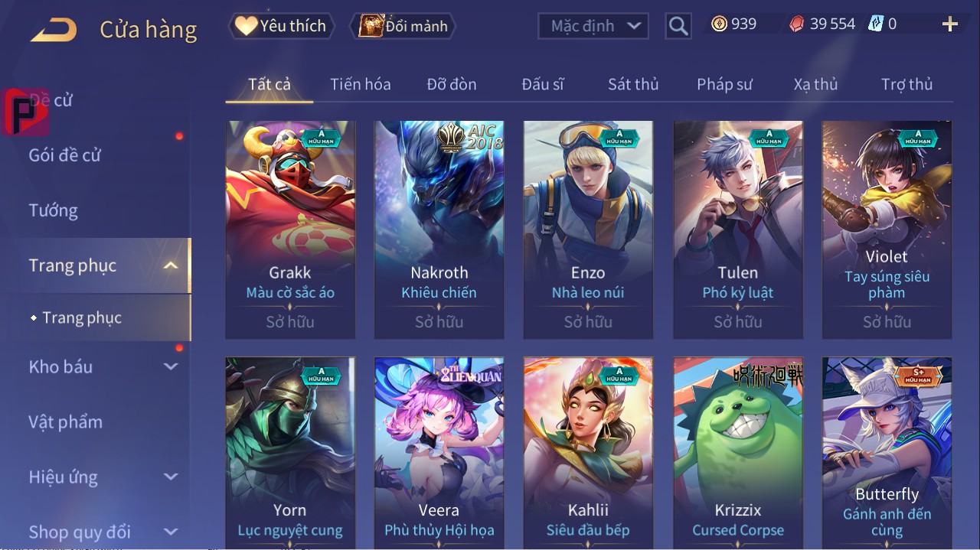The image size is (980, 550).
Task: Tap the plus icon to add currency
Action: (950, 24)
